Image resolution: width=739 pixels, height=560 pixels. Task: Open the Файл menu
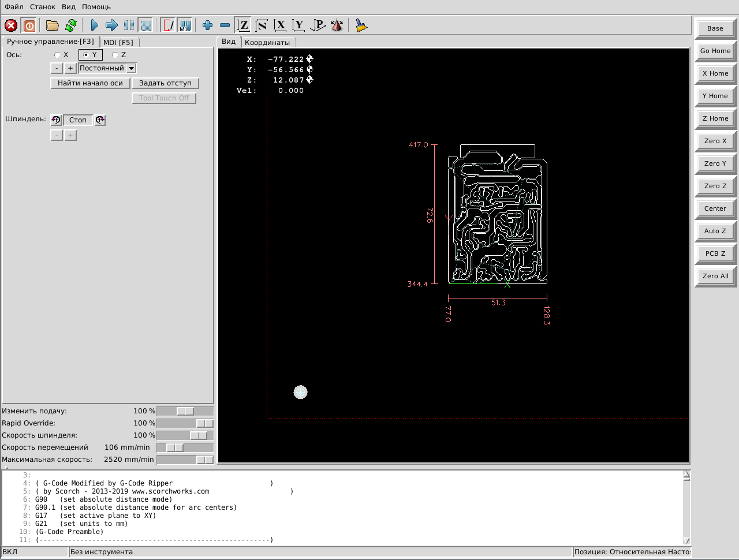[14, 7]
